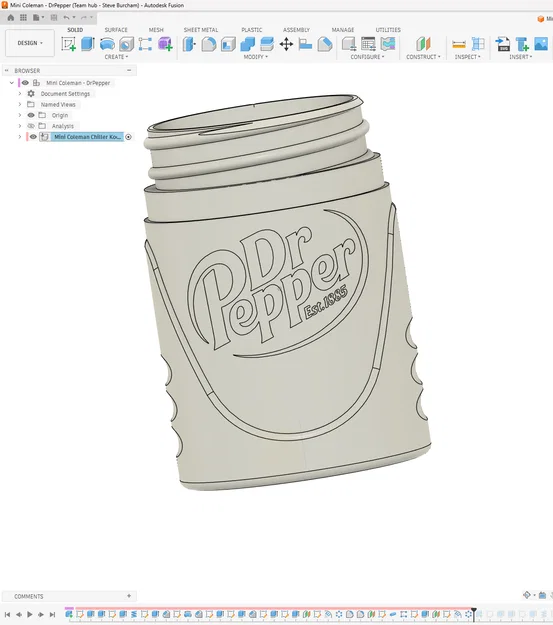Click the Redo arrow

(x=84, y=18)
